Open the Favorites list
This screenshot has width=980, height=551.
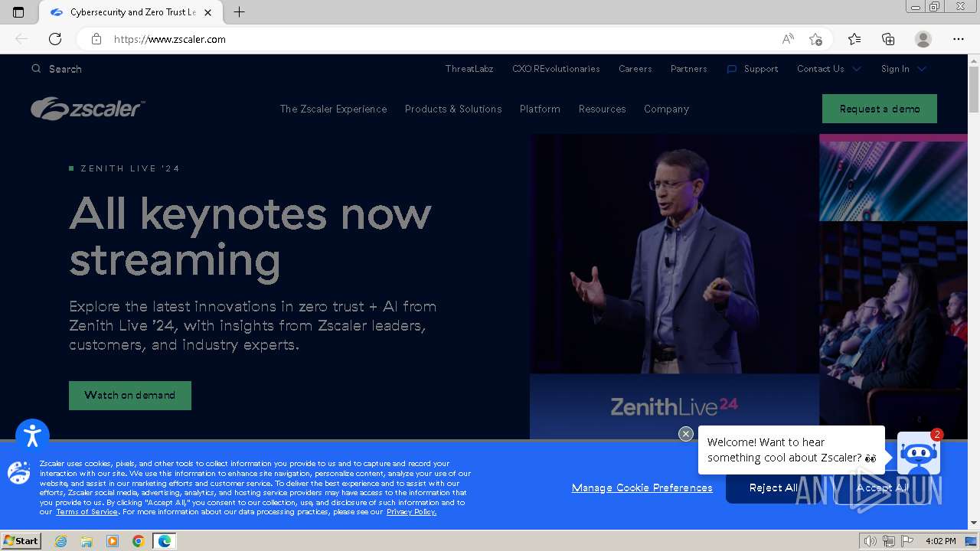854,39
